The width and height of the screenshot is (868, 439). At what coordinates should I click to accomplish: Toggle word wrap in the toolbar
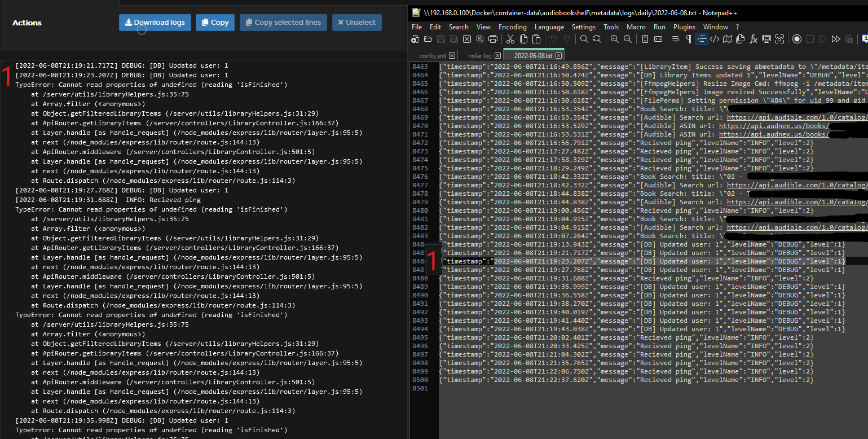(x=675, y=39)
